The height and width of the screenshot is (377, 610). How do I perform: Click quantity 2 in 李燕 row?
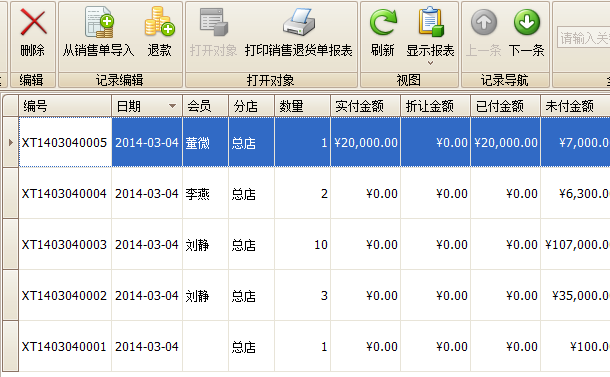[x=303, y=193]
